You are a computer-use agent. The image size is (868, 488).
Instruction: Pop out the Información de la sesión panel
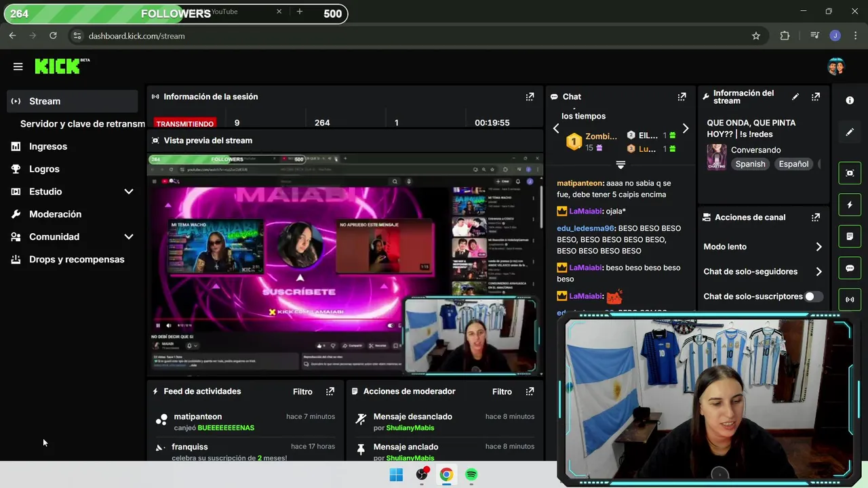coord(530,97)
